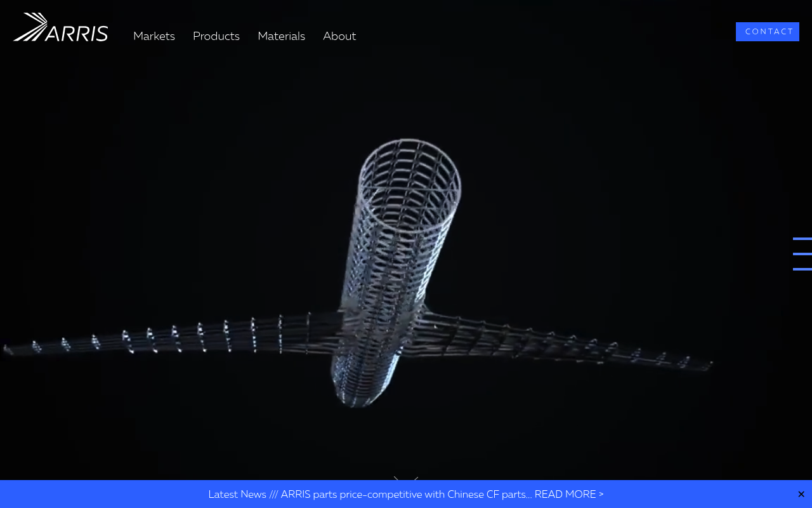This screenshot has width=812, height=508.
Task: Open the Products menu
Action: (x=216, y=36)
